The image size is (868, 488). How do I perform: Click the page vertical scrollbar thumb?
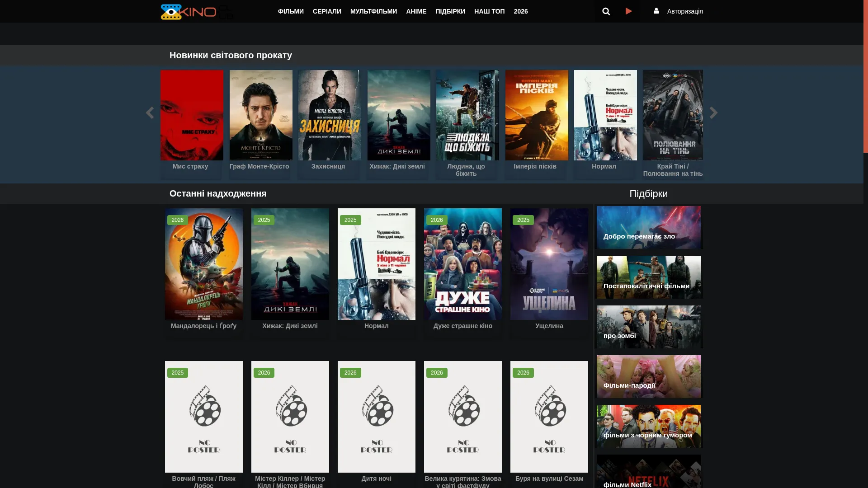coord(866,76)
